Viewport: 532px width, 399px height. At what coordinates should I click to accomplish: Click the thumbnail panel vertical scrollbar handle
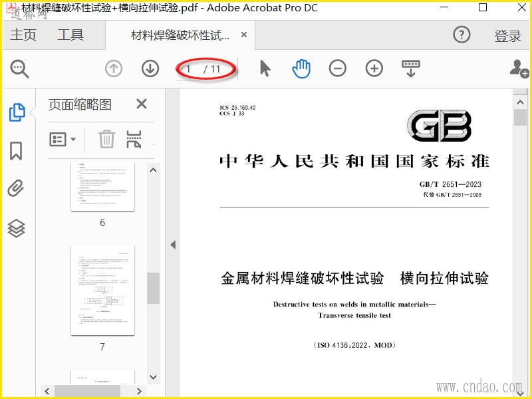point(154,288)
